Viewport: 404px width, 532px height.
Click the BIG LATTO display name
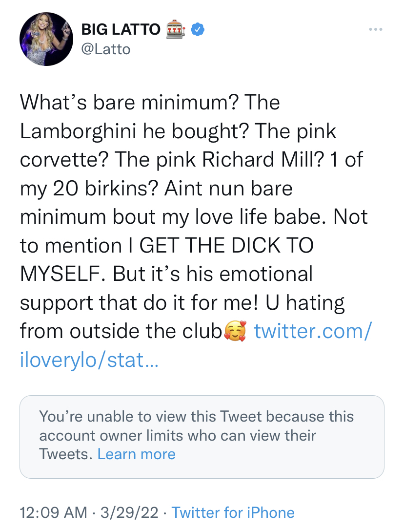tap(120, 29)
